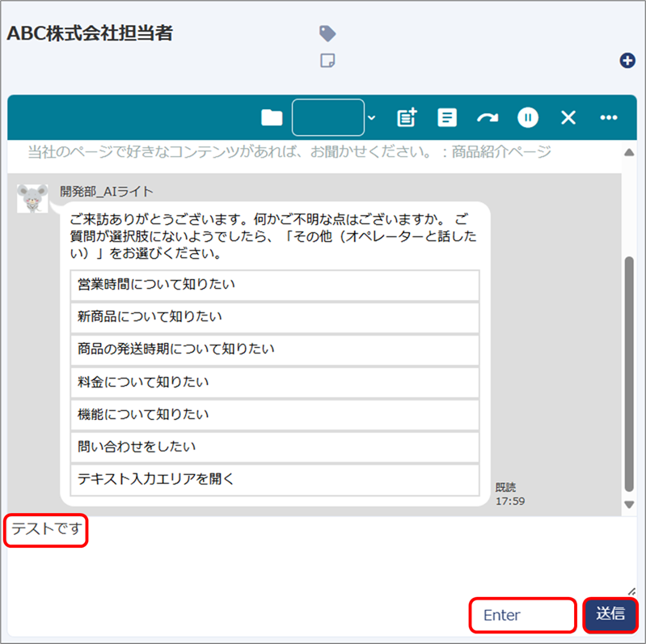Click the sender name 開発部_AIライト
Image resolution: width=646 pixels, height=644 pixels.
(x=106, y=192)
